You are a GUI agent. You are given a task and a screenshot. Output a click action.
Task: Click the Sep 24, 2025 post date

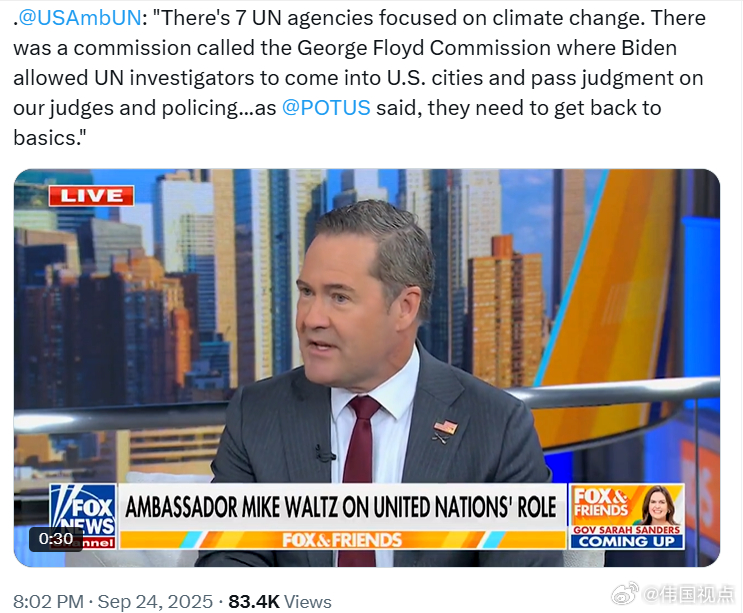tap(155, 602)
